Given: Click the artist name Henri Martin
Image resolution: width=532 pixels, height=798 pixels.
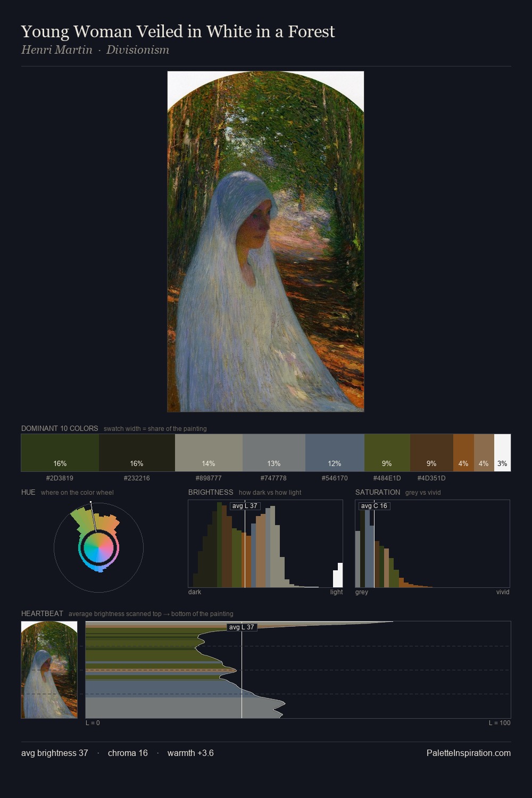Looking at the screenshot, I should click(57, 50).
